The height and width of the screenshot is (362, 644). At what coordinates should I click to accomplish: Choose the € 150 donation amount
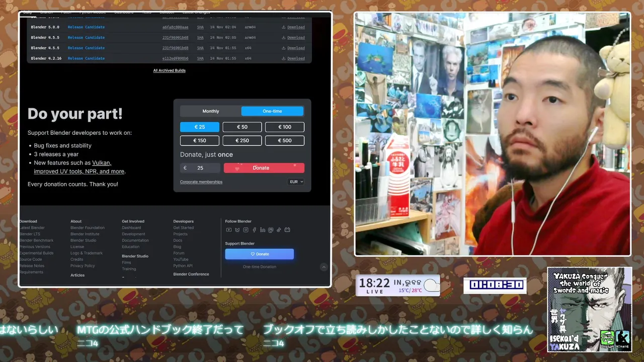[x=200, y=140]
